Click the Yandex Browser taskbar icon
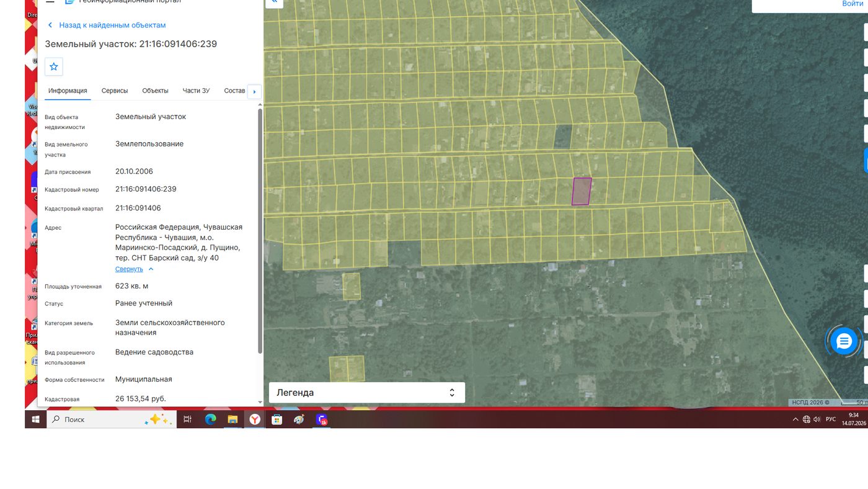Image resolution: width=868 pixels, height=489 pixels. pyautogui.click(x=255, y=419)
